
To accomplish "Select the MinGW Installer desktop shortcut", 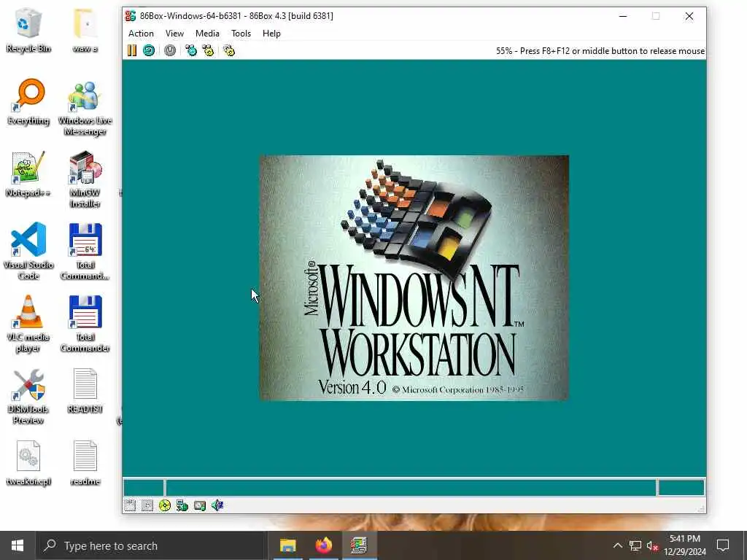I will pos(85,180).
